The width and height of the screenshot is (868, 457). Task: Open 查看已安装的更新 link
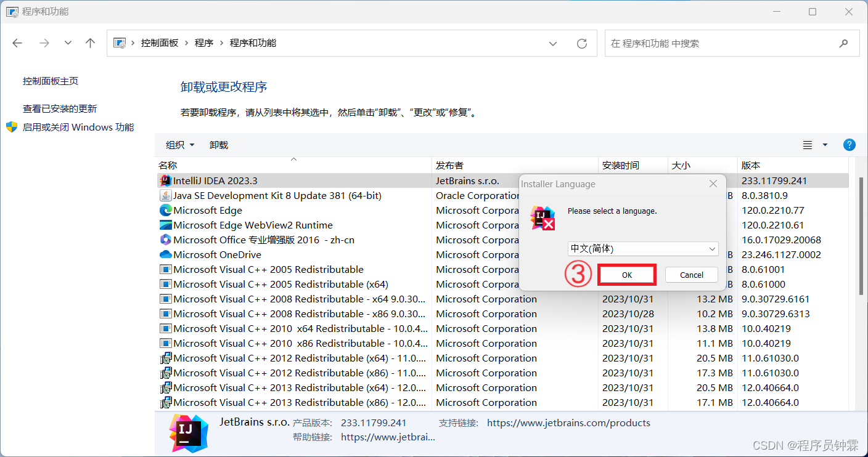60,108
